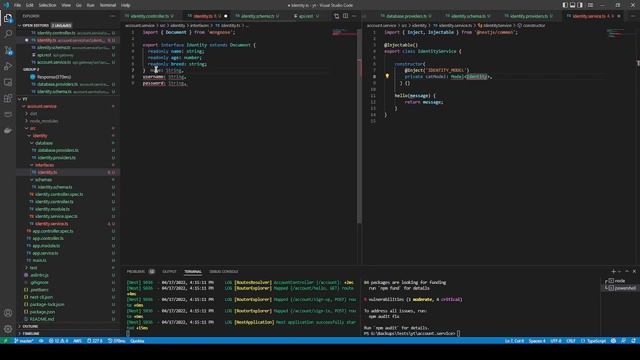Switch to the Output panel tab
This screenshot has width=640, height=360.
click(x=169, y=271)
